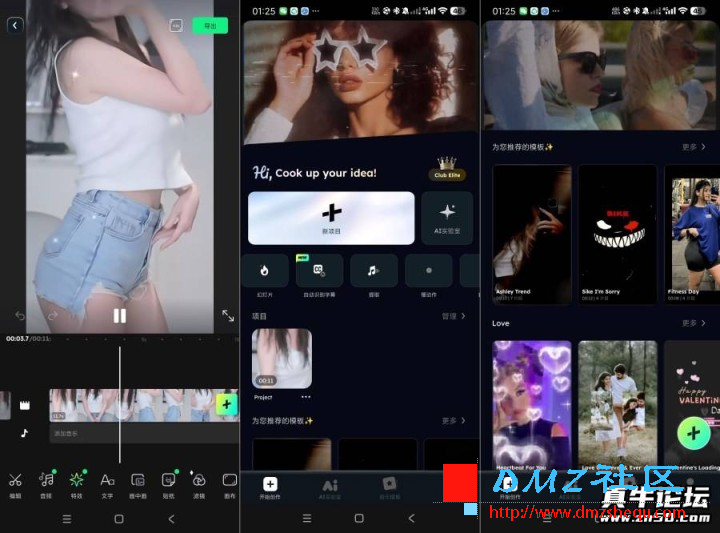Open the filter tool in editor toolbar
720x533 pixels.
tap(199, 484)
